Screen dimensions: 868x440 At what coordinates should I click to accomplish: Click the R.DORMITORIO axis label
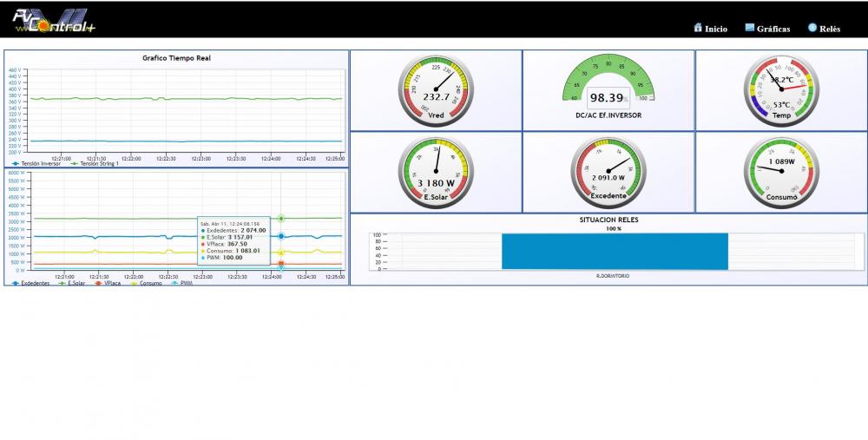(x=612, y=276)
